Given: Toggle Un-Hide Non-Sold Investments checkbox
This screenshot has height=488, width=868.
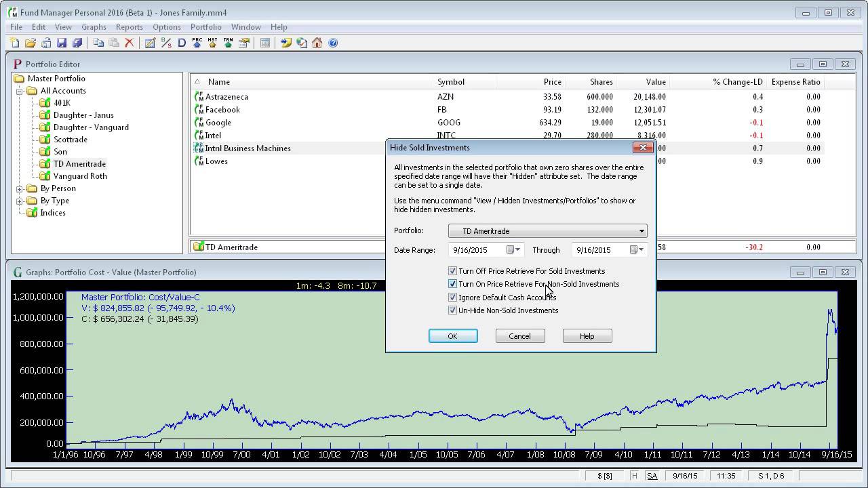Looking at the screenshot, I should (x=453, y=310).
